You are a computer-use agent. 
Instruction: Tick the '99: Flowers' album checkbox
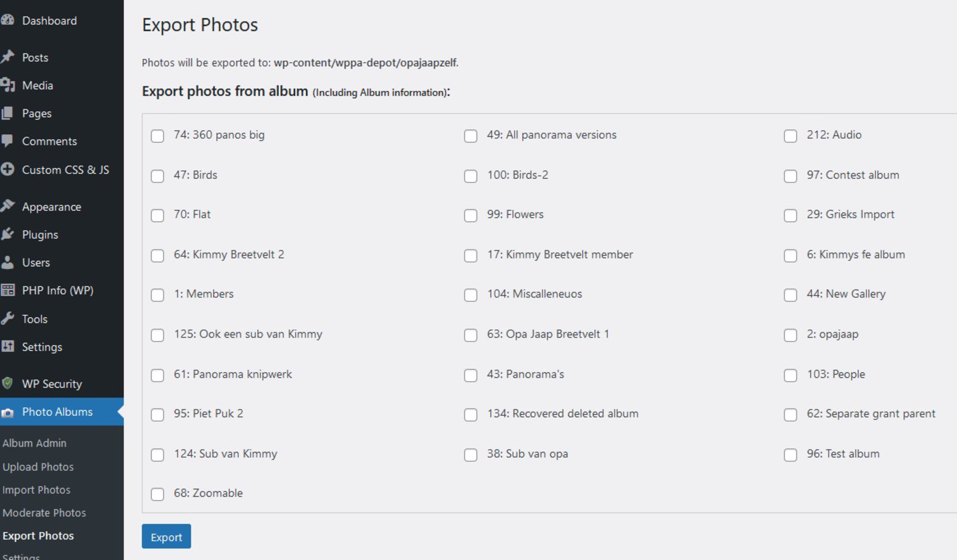(470, 216)
